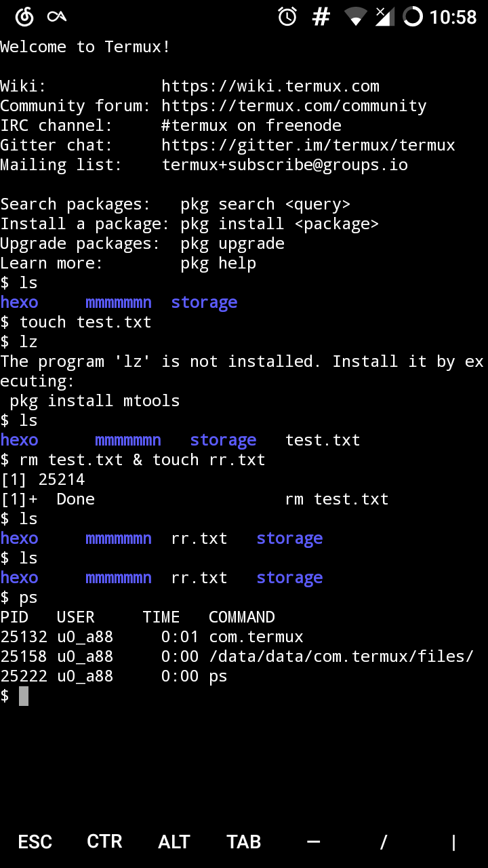The height and width of the screenshot is (868, 488).
Task: Open the gitter.im/termux/termux chat link
Action: coord(308,145)
